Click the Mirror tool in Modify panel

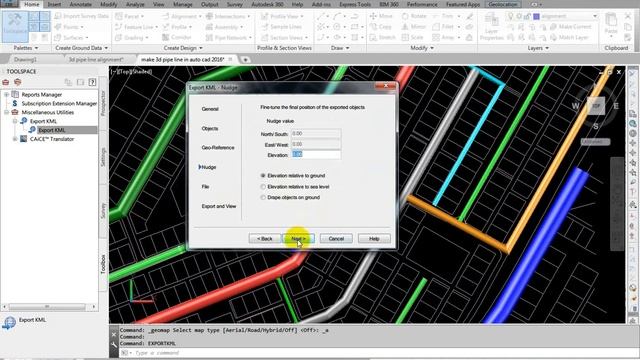(x=413, y=27)
